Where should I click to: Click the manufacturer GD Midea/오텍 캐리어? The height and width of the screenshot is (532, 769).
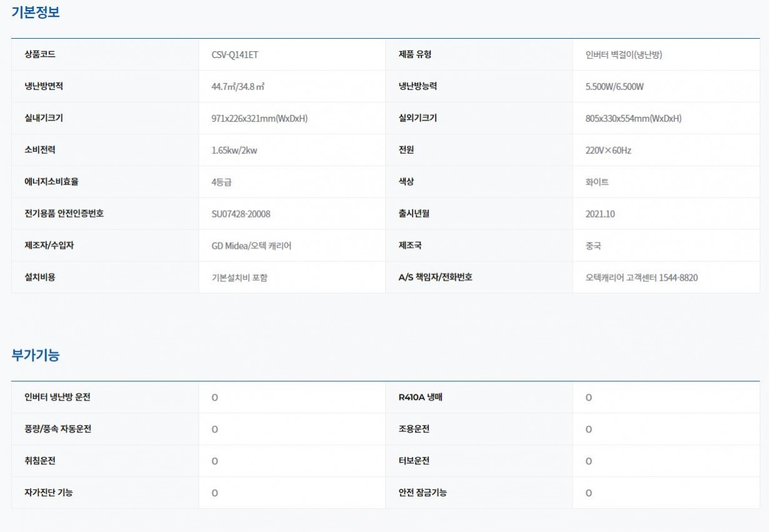click(x=251, y=246)
